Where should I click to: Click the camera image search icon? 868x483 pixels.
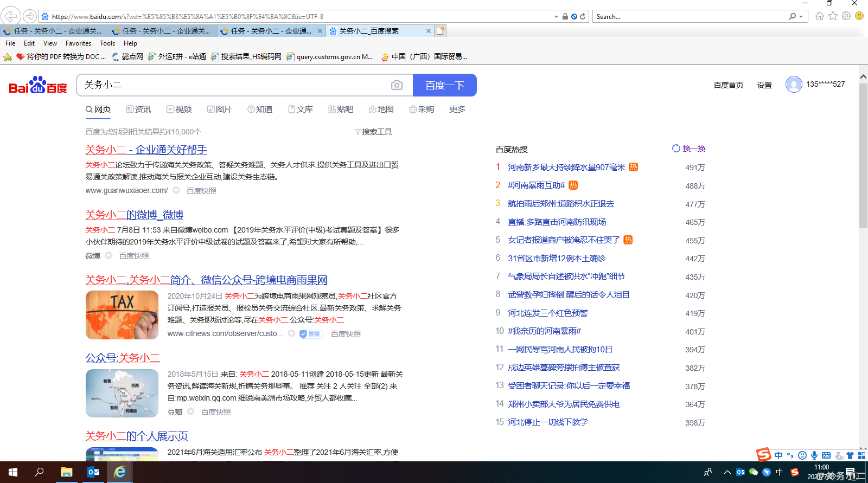point(397,85)
